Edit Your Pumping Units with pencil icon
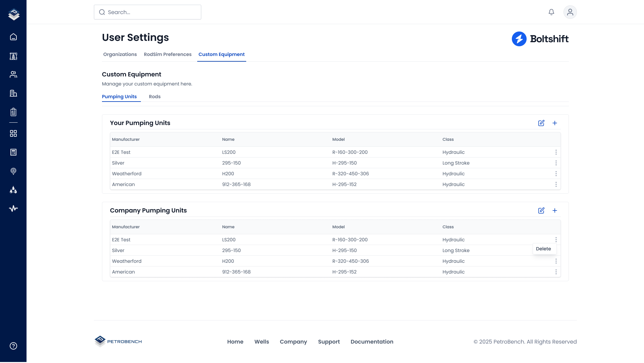Image resolution: width=644 pixels, height=363 pixels. pyautogui.click(x=541, y=123)
